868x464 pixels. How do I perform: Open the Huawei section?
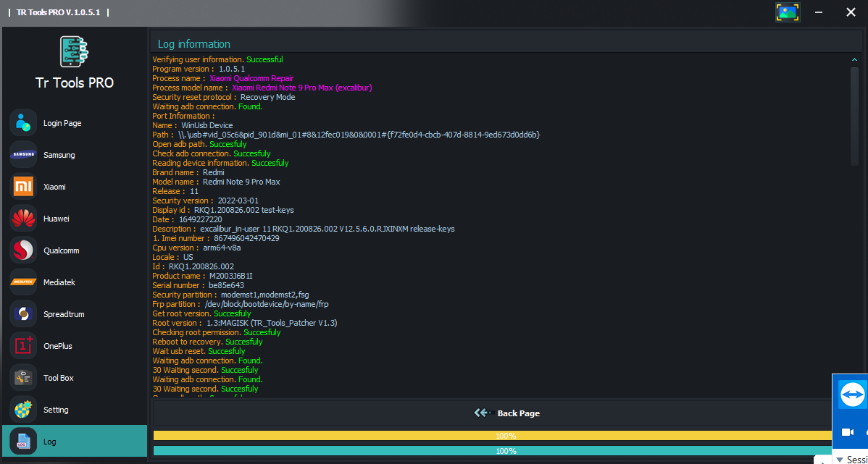tap(56, 219)
